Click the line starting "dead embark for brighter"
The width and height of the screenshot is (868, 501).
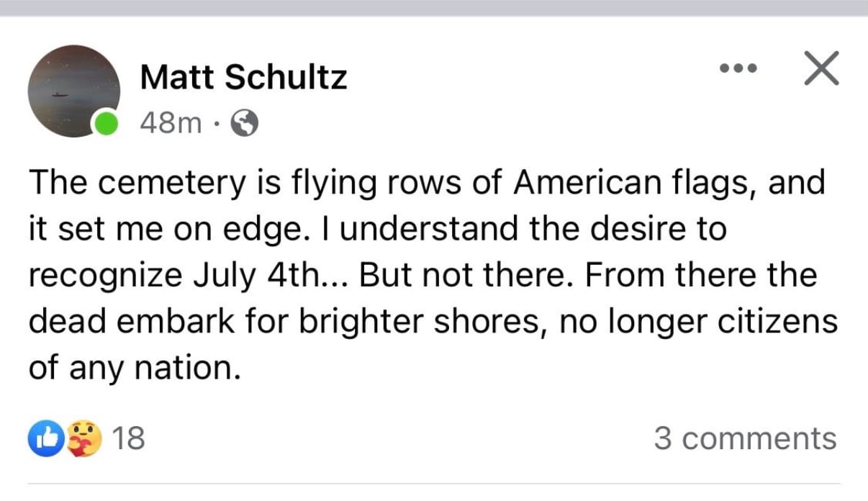click(433, 322)
